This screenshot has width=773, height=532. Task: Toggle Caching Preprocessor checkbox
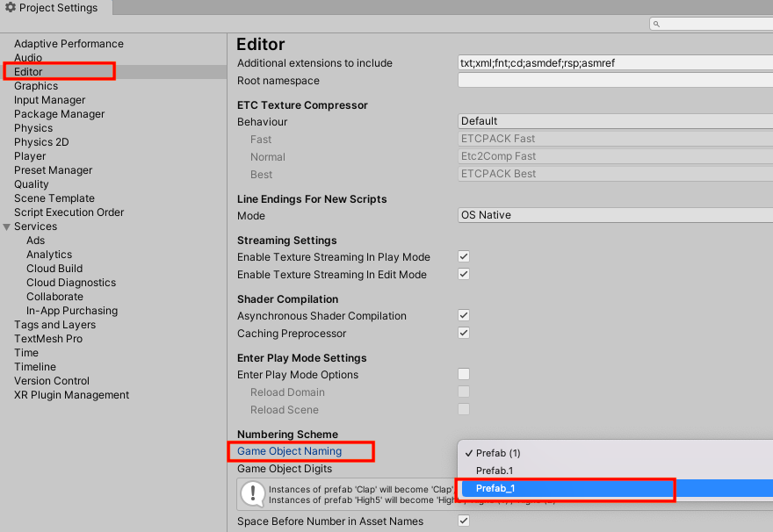(464, 334)
